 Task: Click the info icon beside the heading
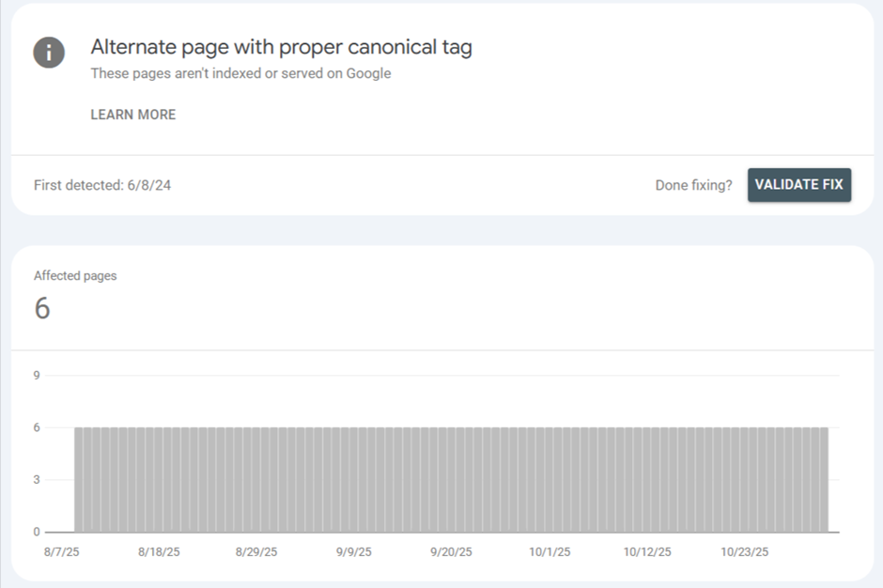[x=49, y=53]
